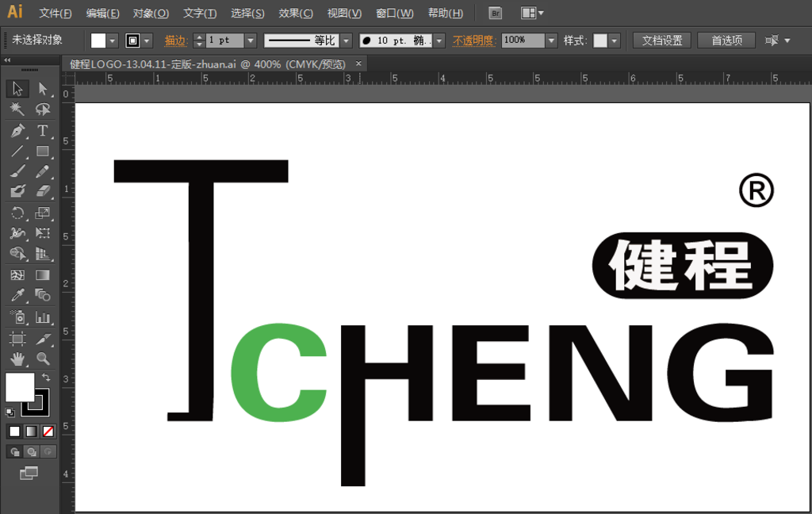Select the Blend tool
The image size is (812, 514).
click(43, 295)
